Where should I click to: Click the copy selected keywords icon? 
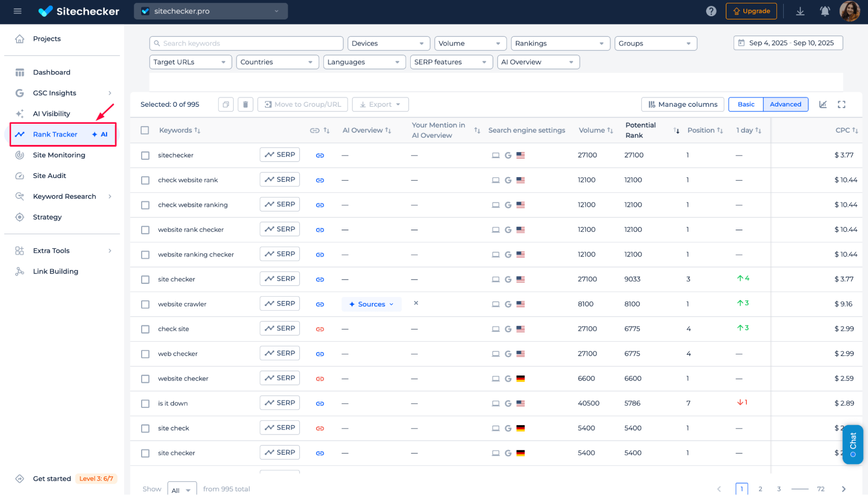pyautogui.click(x=226, y=104)
